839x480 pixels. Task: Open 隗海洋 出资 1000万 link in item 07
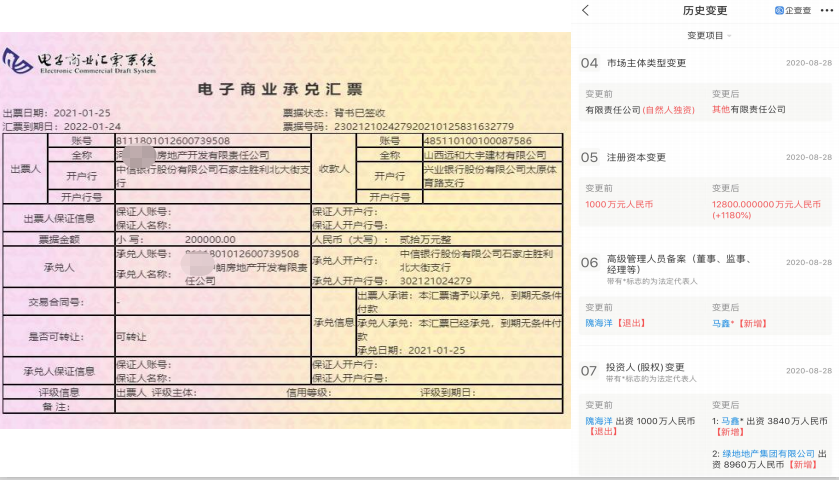coord(640,426)
